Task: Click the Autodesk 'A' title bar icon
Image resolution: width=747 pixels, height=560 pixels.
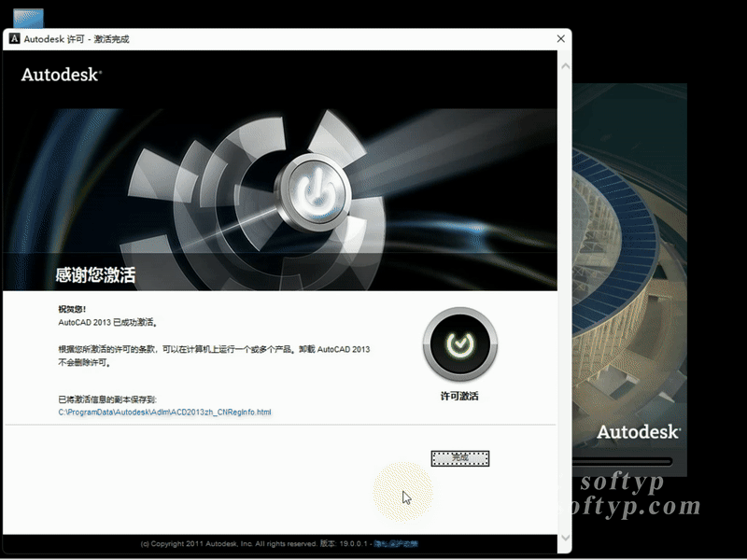Action: pos(15,38)
